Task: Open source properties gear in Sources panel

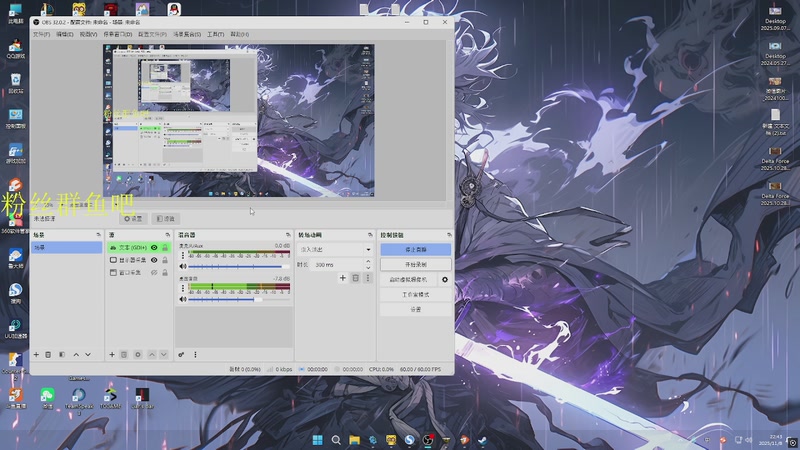Action: [x=138, y=355]
